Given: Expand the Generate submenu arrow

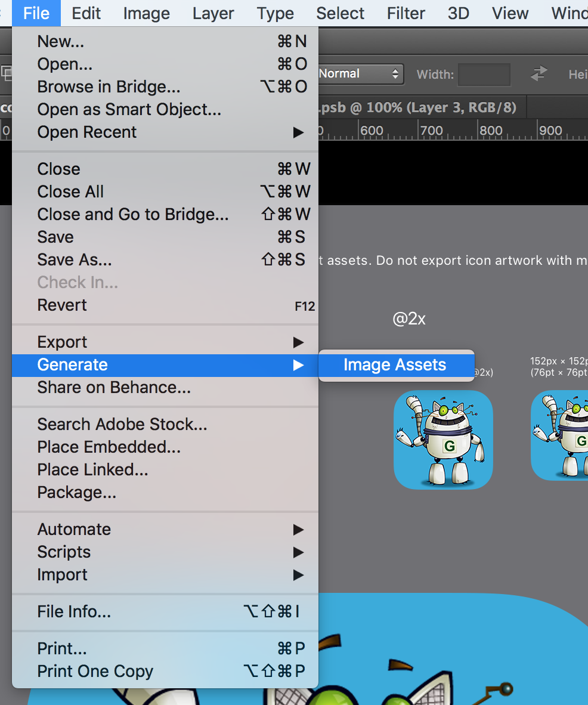Looking at the screenshot, I should click(x=299, y=364).
